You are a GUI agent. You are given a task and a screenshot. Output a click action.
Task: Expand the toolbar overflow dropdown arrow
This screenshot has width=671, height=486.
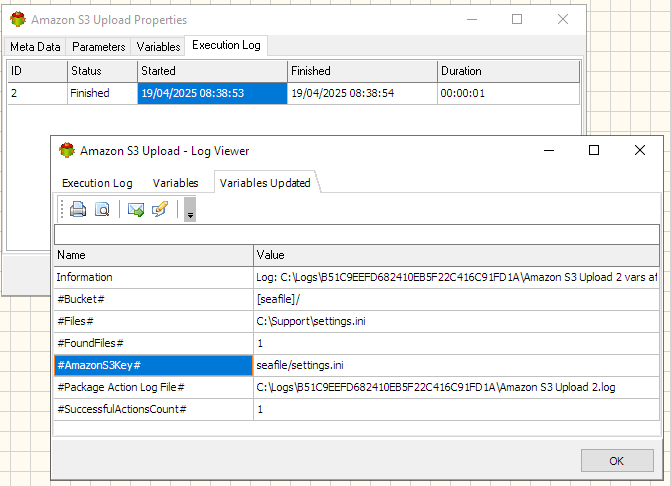(x=190, y=210)
